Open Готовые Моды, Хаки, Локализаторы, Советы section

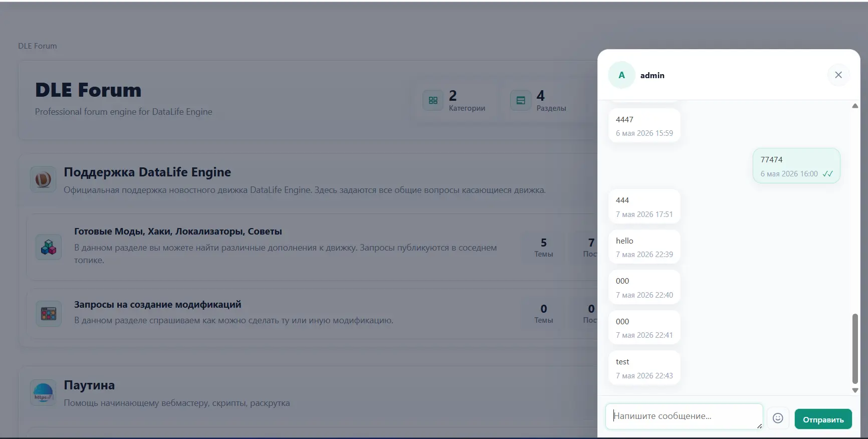(178, 232)
